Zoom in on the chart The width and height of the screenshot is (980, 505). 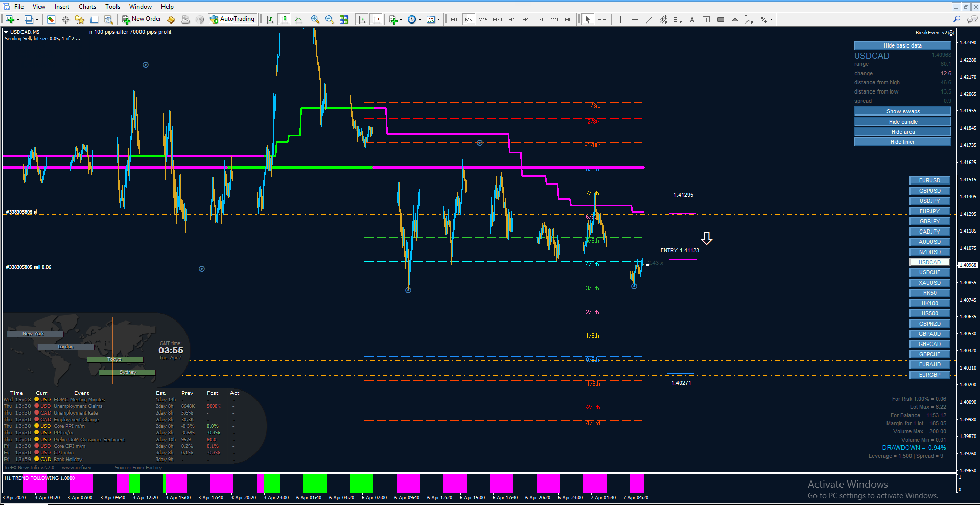[315, 19]
